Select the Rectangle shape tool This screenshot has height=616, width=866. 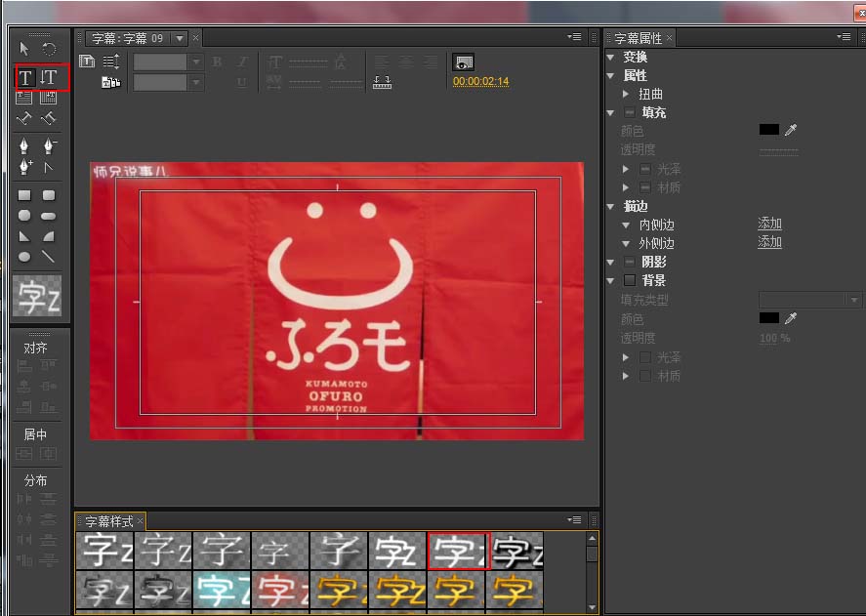[22, 194]
